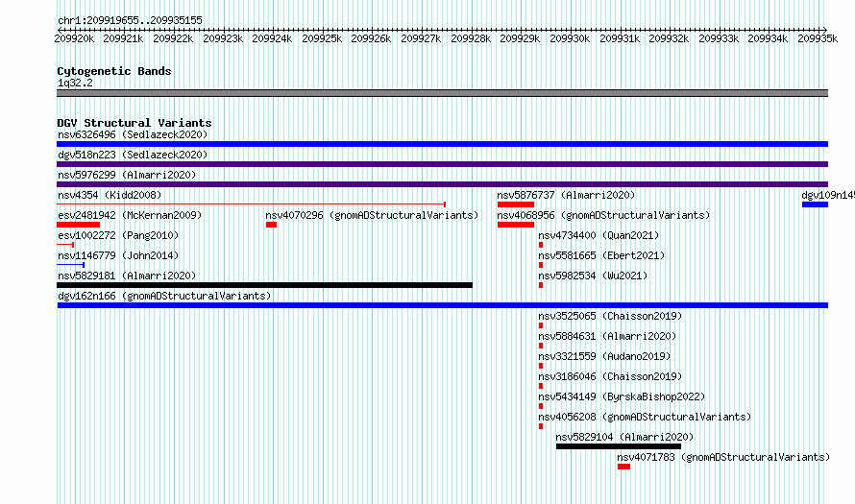Open the nsv5829104 (Almarri2020) label
The width and height of the screenshot is (855, 504).
624,437
